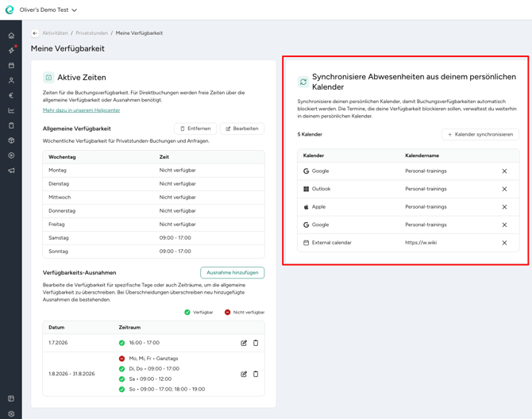Open the clipboard icon in sidebar
532x419 pixels.
click(x=11, y=125)
